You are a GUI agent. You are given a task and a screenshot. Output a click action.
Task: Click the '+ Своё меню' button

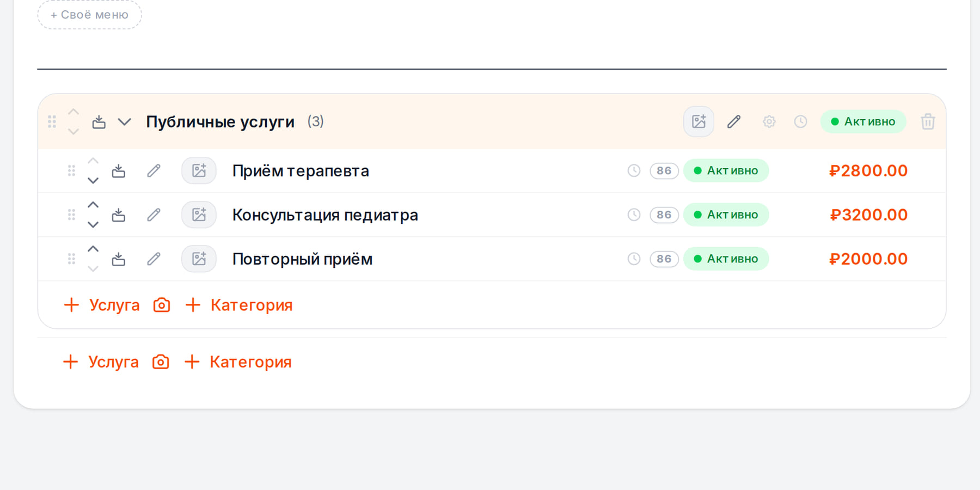click(x=89, y=15)
